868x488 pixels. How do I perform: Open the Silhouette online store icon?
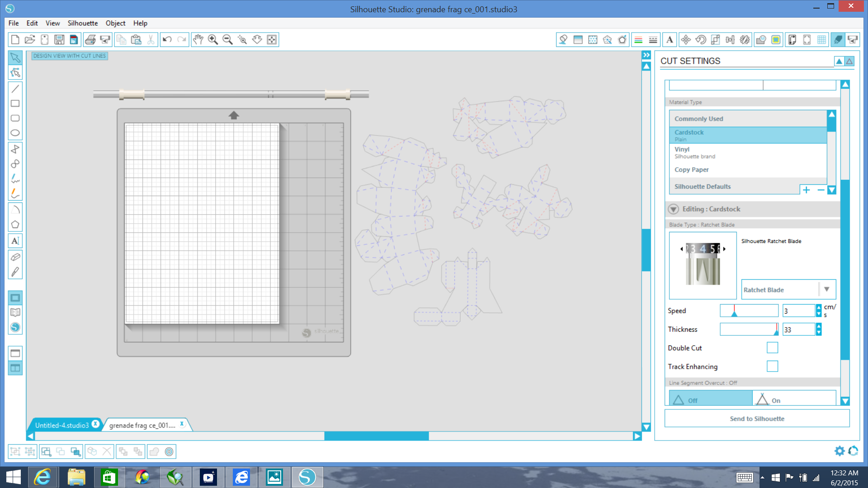pos(15,328)
